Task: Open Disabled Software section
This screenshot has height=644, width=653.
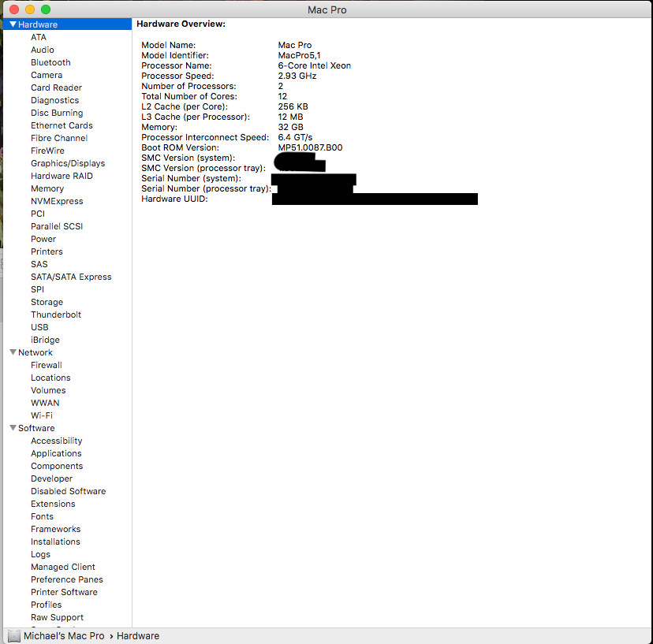Action: pos(68,491)
